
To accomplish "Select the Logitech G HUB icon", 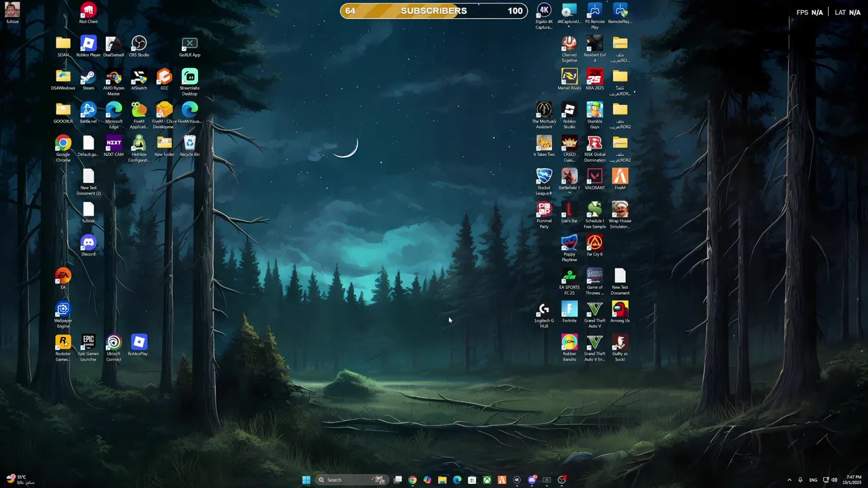I will pos(544,315).
